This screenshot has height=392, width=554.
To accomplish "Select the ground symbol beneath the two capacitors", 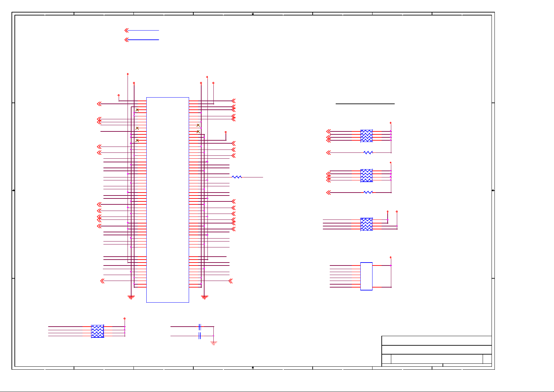I will coord(214,343).
